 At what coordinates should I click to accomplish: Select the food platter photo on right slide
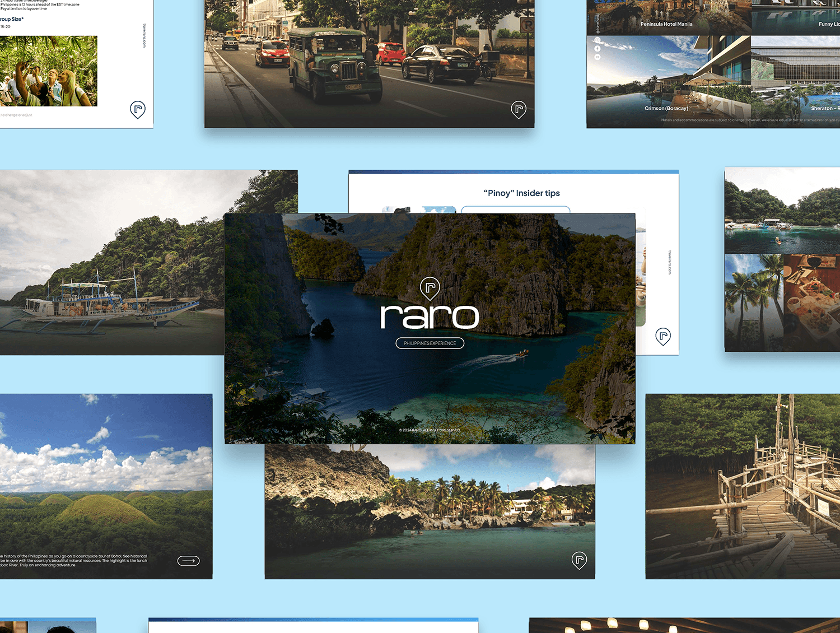pos(812,303)
